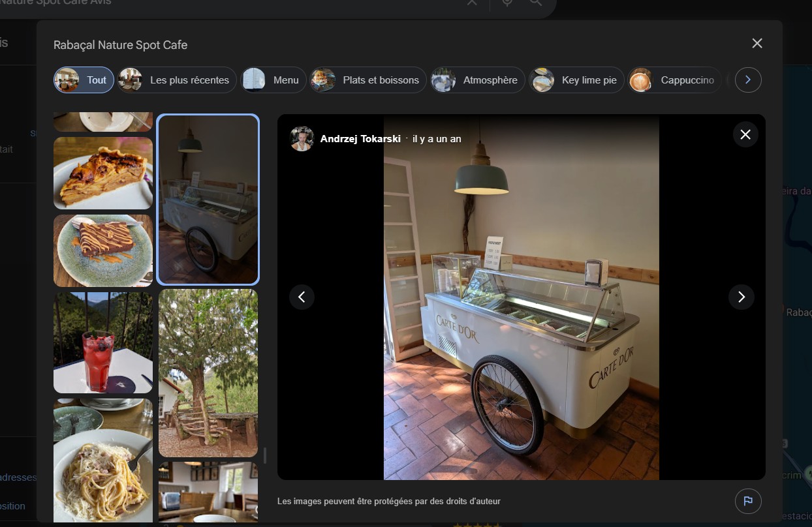The height and width of the screenshot is (527, 812).
Task: Switch to Les plus récentes photos
Action: [x=177, y=80]
